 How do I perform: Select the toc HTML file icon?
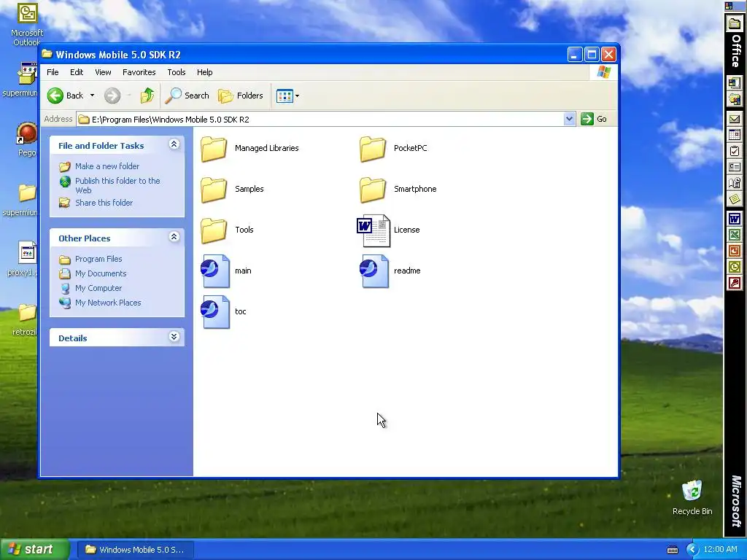[x=215, y=312]
